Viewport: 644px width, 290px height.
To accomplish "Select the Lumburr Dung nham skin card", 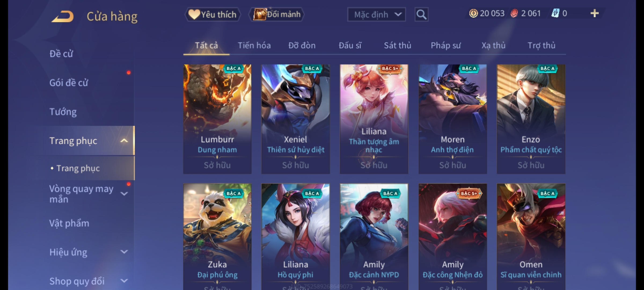I will click(217, 119).
